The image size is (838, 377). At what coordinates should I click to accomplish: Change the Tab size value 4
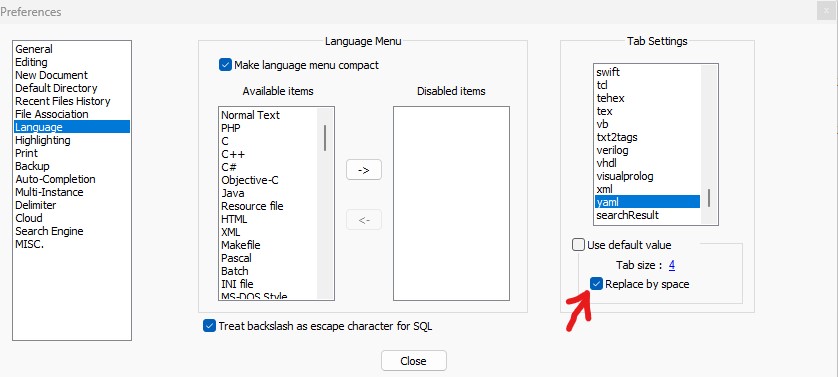(x=672, y=265)
